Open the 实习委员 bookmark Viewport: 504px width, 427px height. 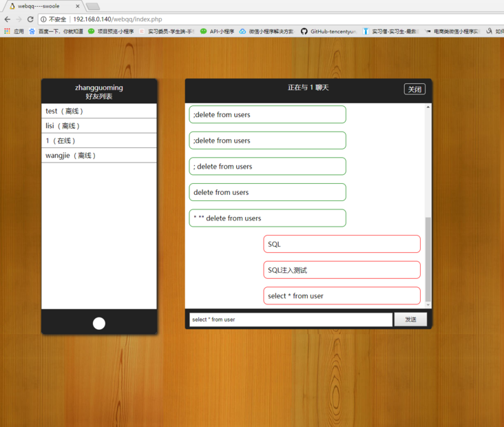[x=167, y=31]
